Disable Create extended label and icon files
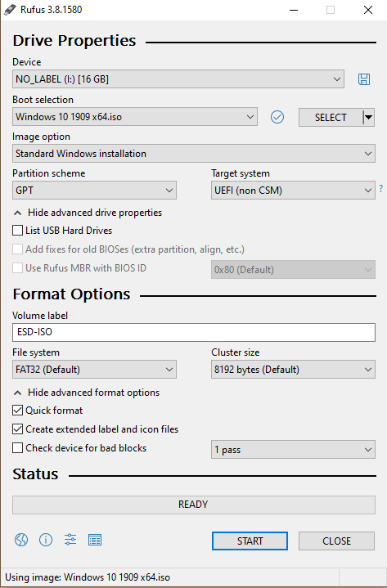 point(18,429)
